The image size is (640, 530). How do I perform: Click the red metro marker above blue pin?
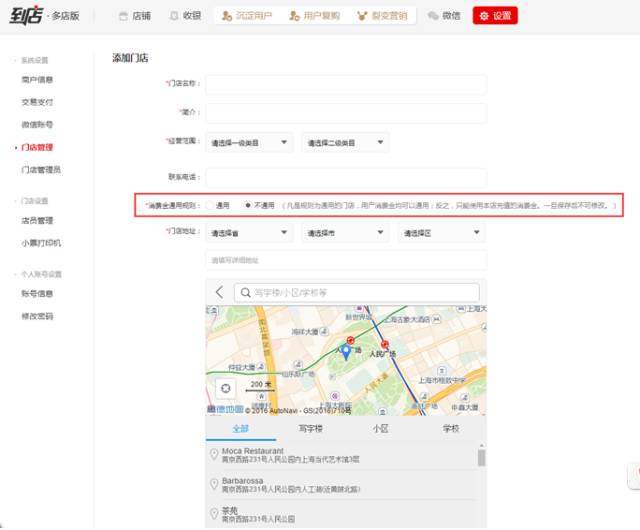[350, 340]
